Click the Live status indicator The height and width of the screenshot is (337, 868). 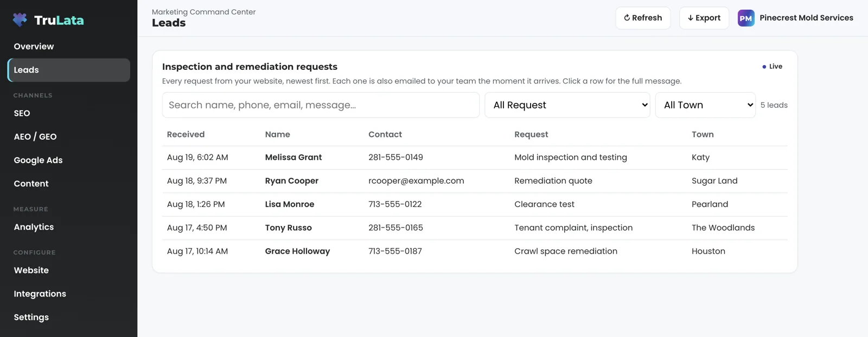tap(772, 67)
